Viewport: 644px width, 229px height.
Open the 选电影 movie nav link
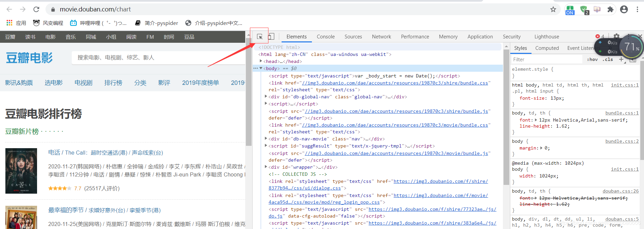[x=54, y=83]
